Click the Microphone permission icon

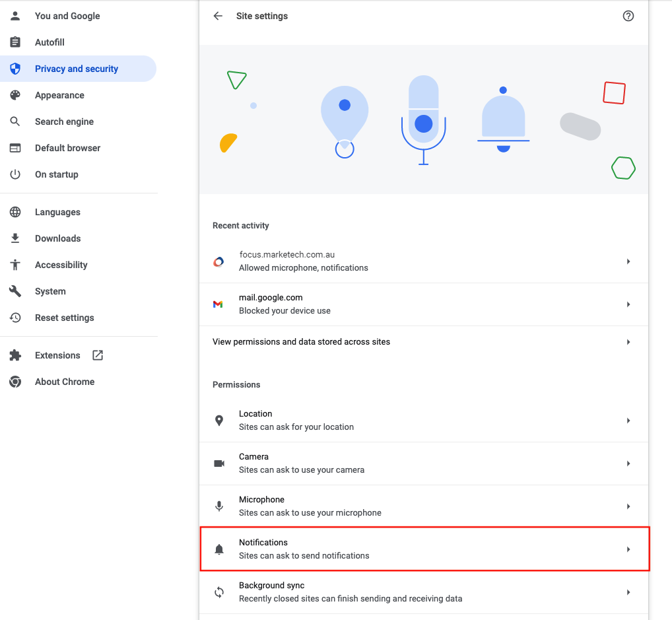(x=219, y=506)
